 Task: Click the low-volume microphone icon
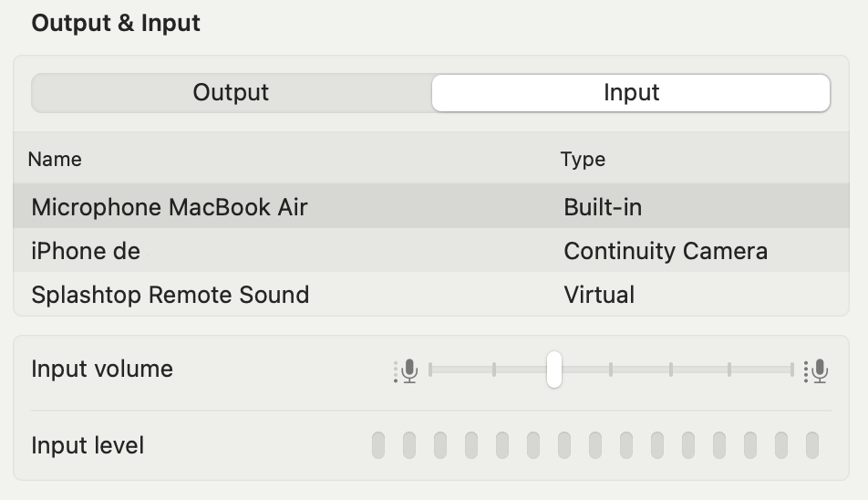click(406, 371)
